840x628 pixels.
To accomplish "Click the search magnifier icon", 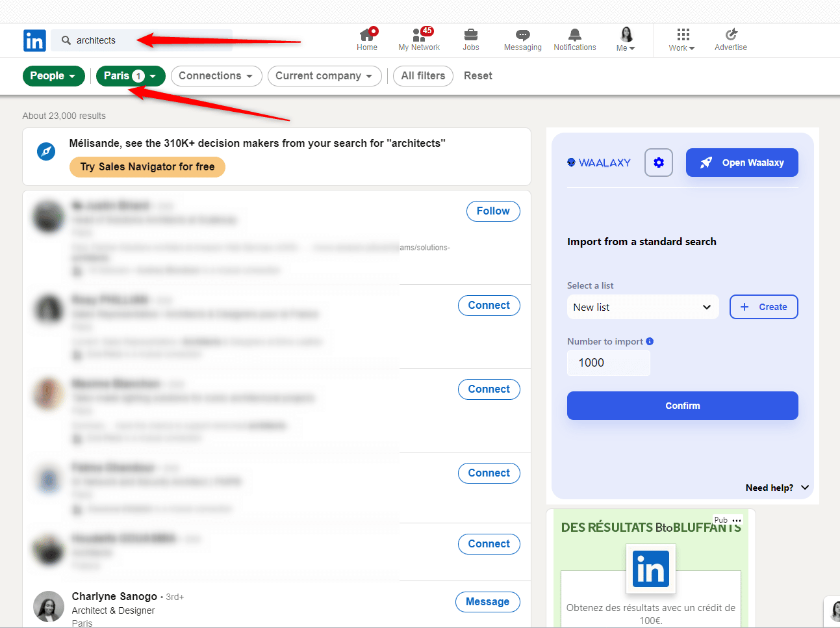I will point(66,40).
